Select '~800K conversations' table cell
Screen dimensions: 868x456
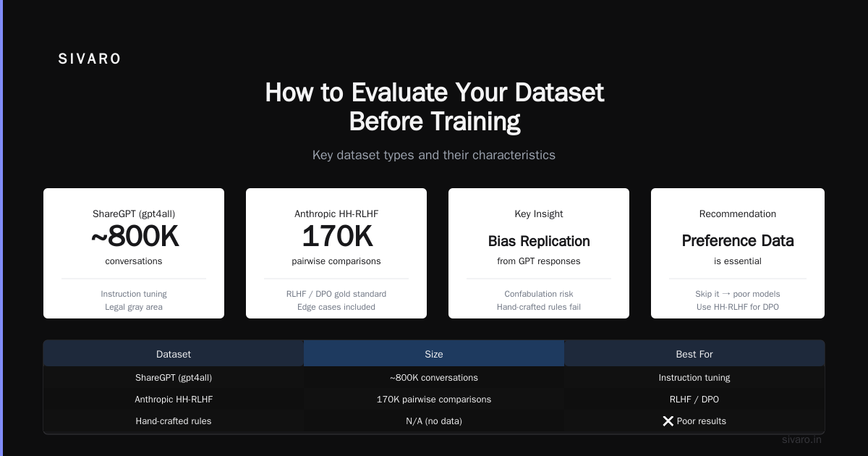pos(434,378)
